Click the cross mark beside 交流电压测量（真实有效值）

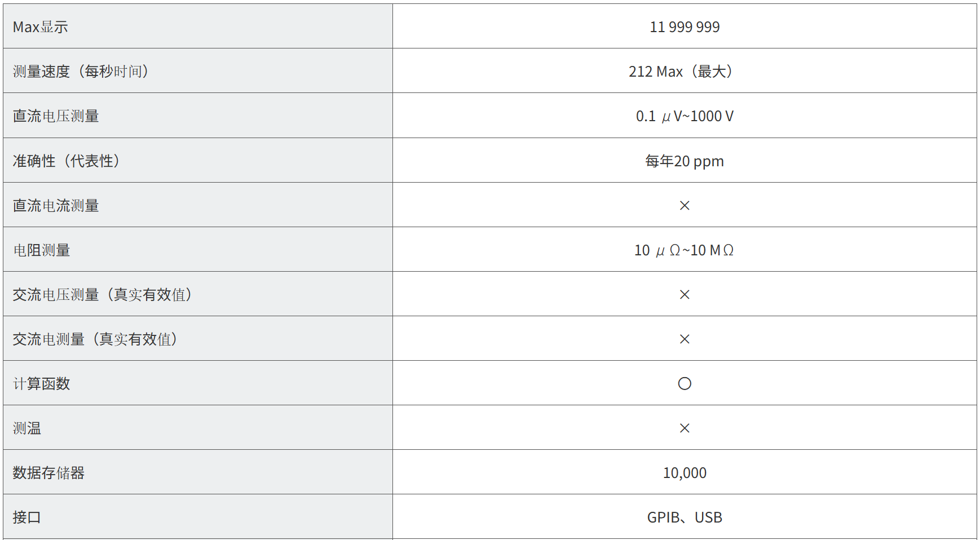[685, 294]
